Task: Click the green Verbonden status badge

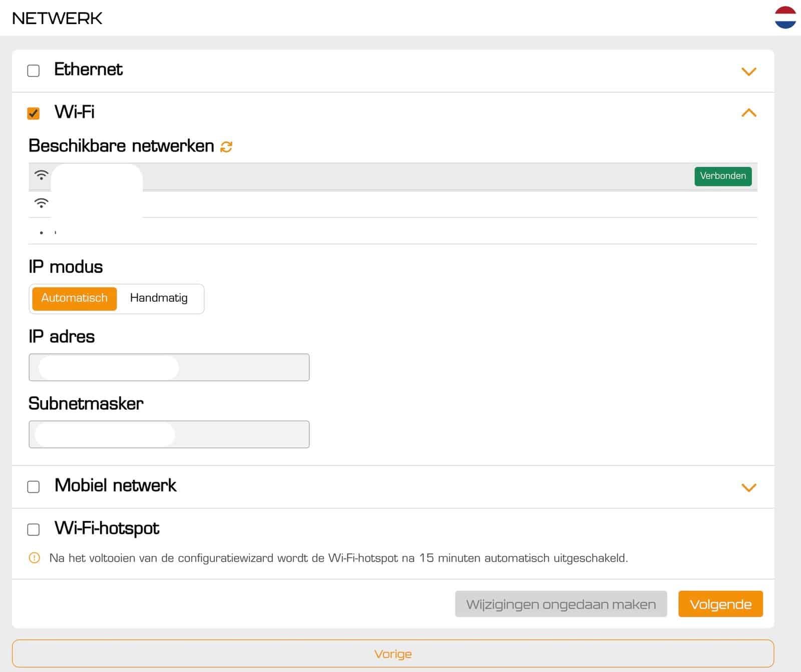Action: coord(722,176)
